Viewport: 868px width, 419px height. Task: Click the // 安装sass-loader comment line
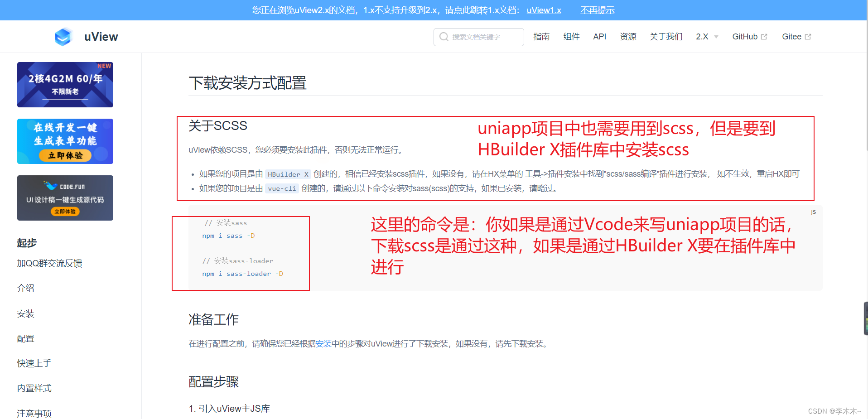(238, 261)
